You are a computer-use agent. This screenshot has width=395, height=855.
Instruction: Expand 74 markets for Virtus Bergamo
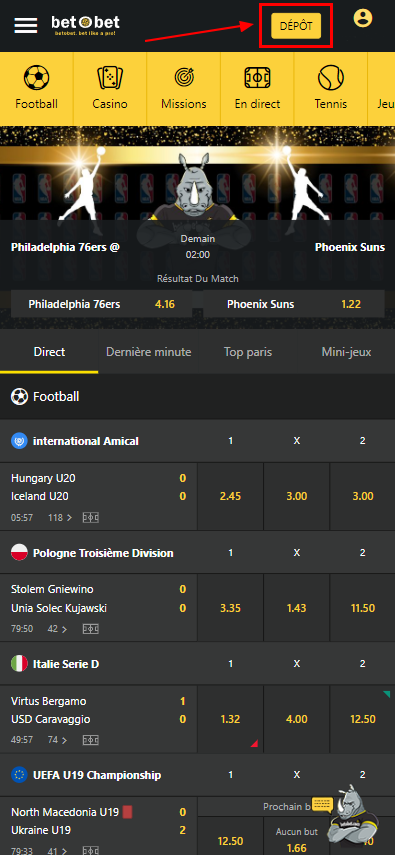point(58,740)
